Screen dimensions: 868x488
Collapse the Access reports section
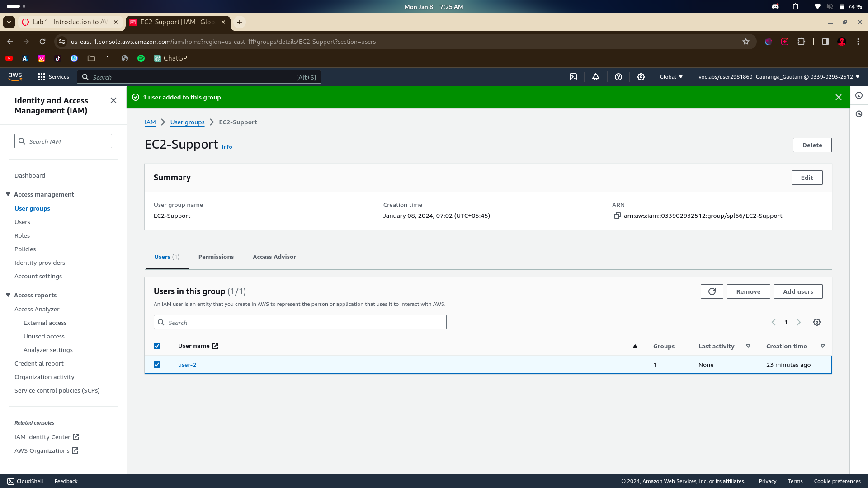8,295
